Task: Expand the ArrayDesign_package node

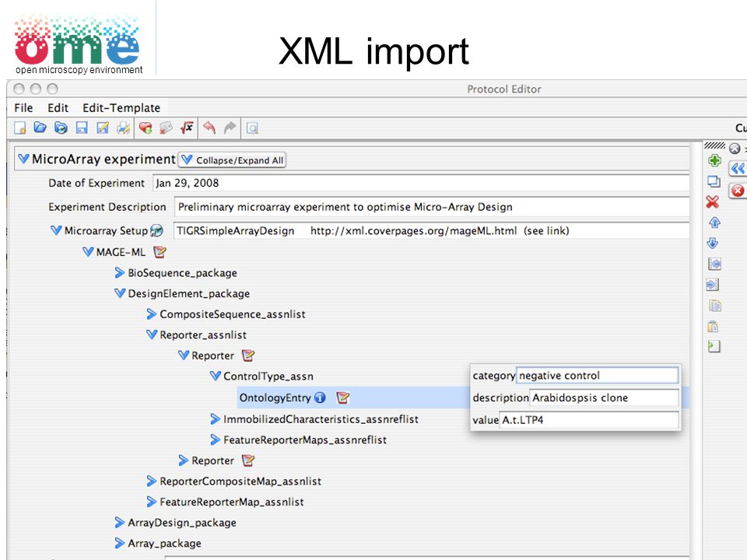Action: 120,523
